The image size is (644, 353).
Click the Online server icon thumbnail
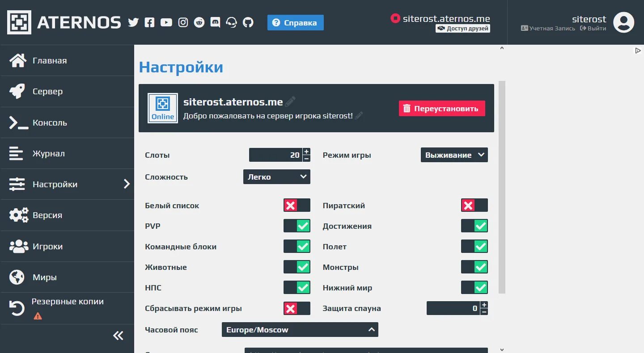coord(163,108)
